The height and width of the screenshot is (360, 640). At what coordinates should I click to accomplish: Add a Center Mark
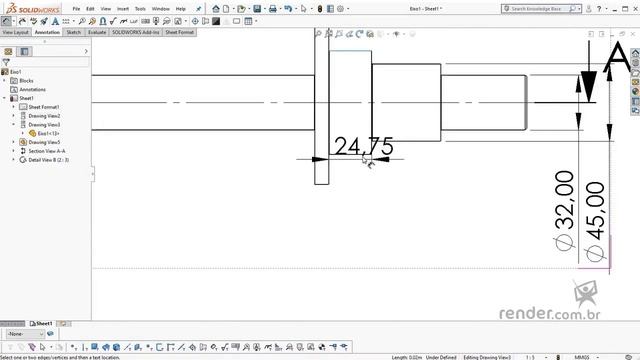[195, 21]
